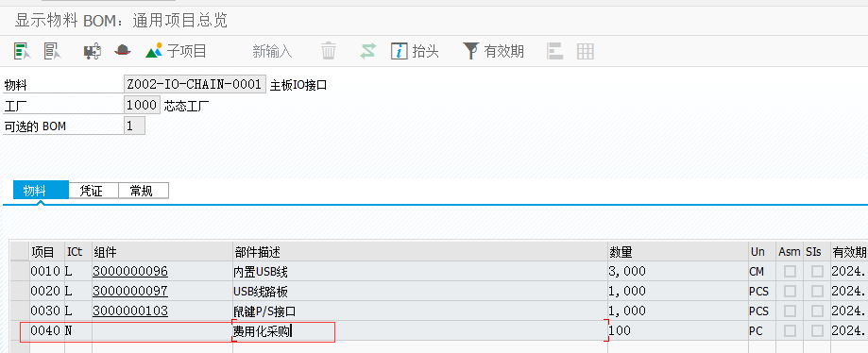Toggle Asm checkbox for item 0040
This screenshot has height=353, width=868.
[x=790, y=331]
